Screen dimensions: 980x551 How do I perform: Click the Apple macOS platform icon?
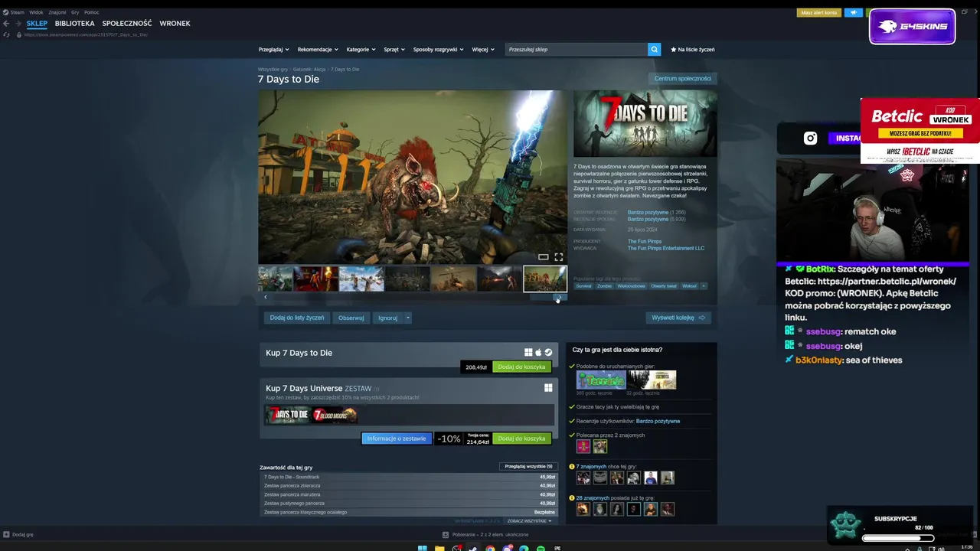click(x=538, y=353)
